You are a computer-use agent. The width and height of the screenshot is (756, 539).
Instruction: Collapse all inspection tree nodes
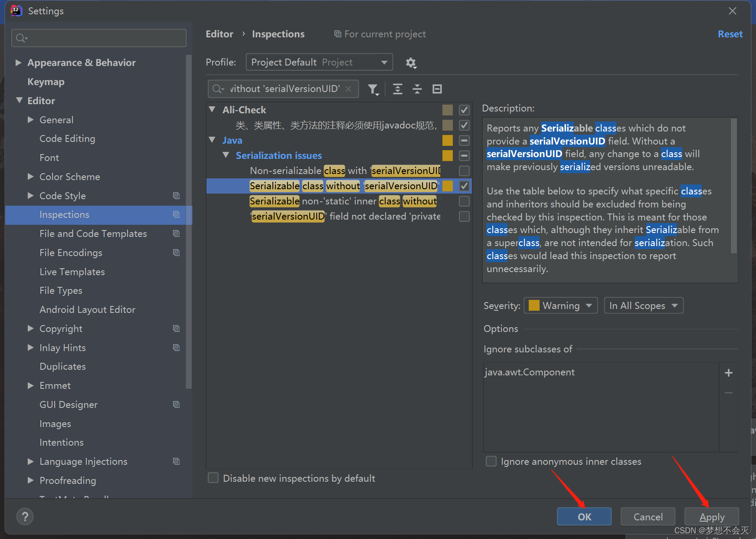(417, 89)
